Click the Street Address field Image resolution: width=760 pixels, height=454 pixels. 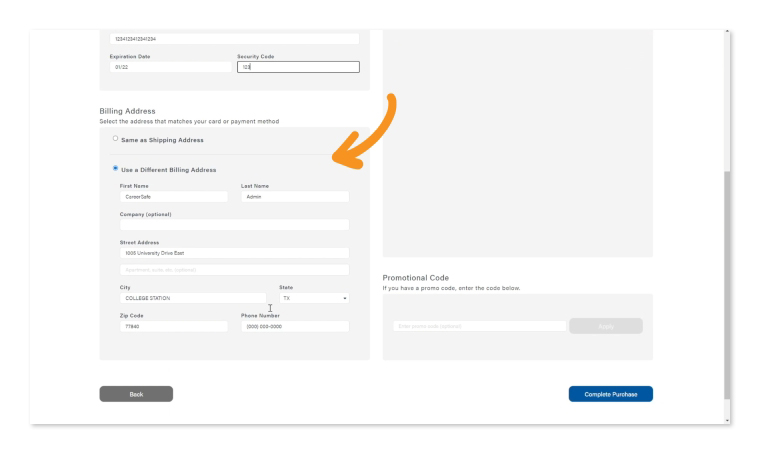[235, 253]
